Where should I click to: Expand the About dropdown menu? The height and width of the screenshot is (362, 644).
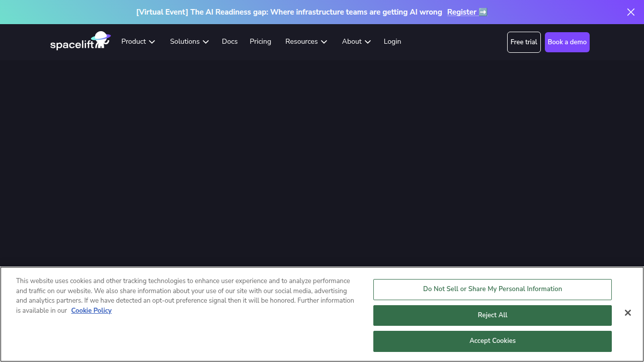click(x=356, y=42)
